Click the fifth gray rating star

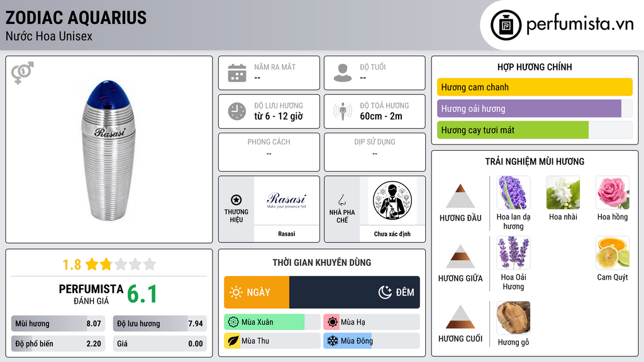[150, 264]
